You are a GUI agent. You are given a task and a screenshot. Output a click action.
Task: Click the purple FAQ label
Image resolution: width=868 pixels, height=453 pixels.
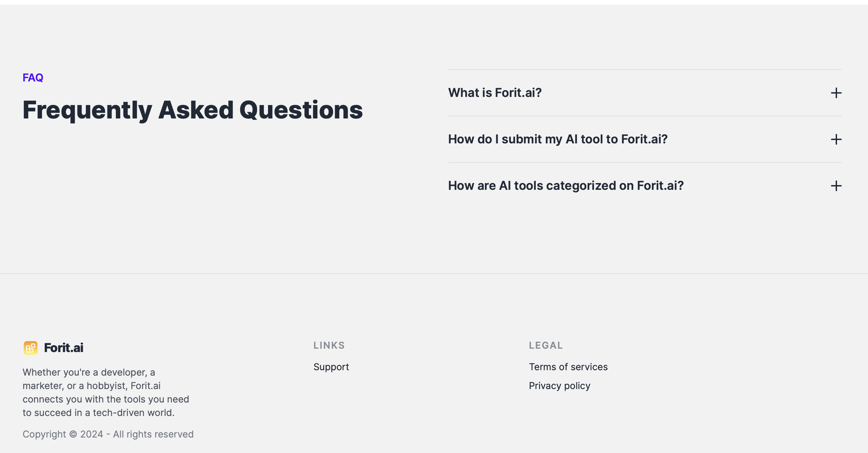[33, 78]
